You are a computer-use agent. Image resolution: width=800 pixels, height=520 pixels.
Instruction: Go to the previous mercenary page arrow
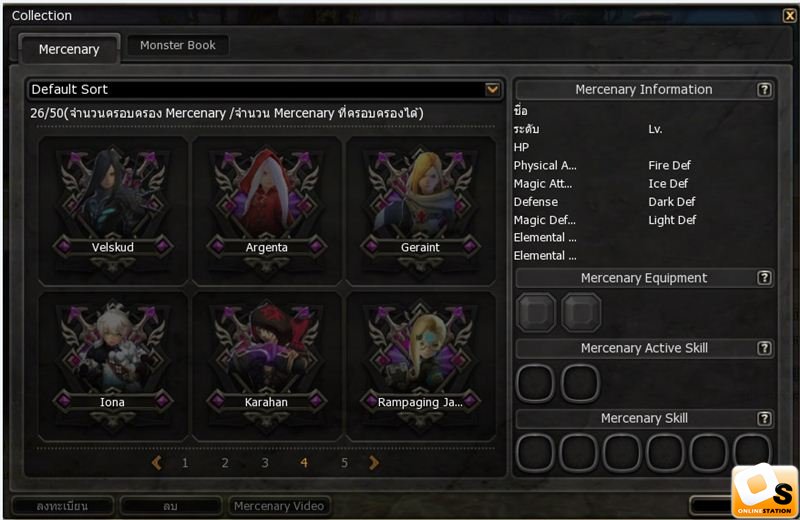(157, 463)
